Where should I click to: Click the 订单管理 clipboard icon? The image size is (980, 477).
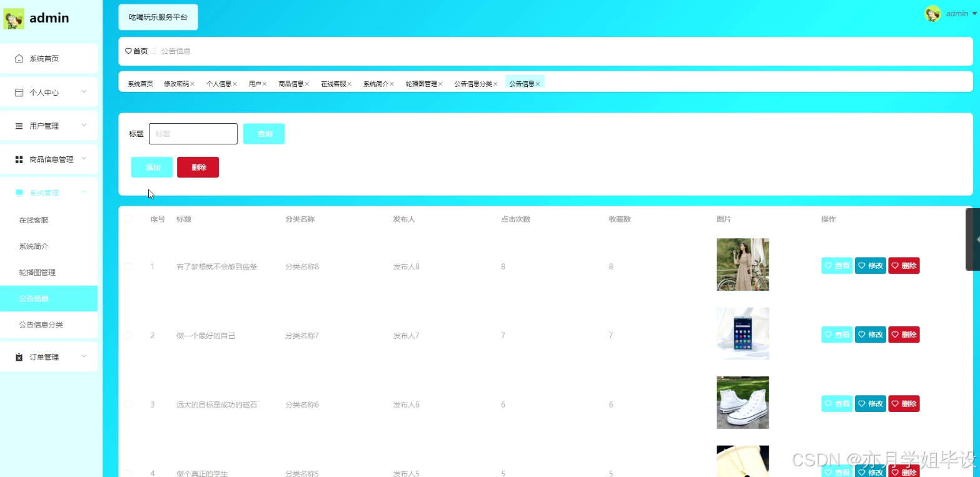coord(19,357)
